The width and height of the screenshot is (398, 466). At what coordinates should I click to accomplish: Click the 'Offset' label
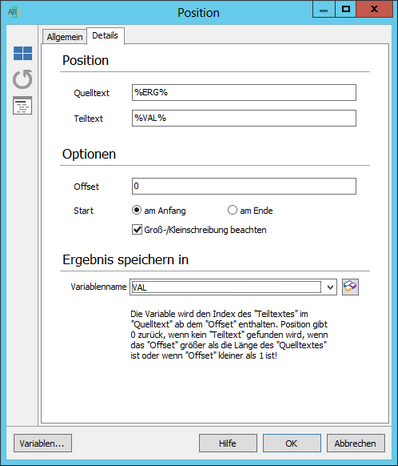pyautogui.click(x=86, y=187)
